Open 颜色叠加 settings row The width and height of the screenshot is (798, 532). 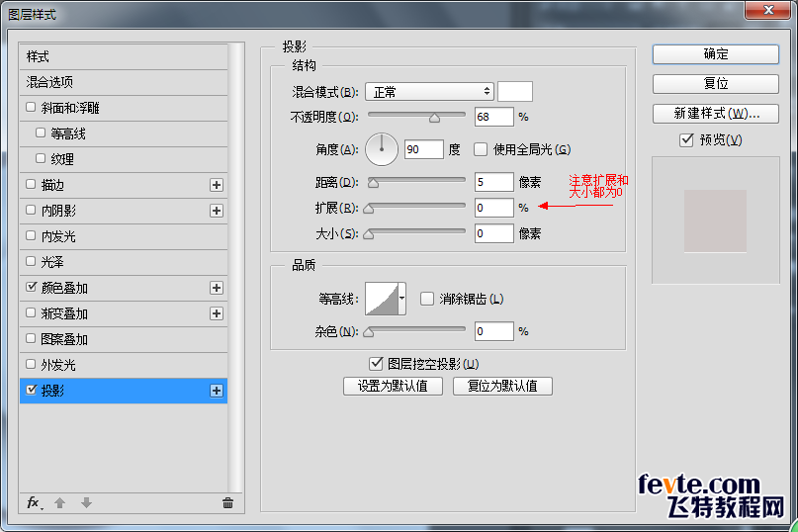click(x=124, y=288)
